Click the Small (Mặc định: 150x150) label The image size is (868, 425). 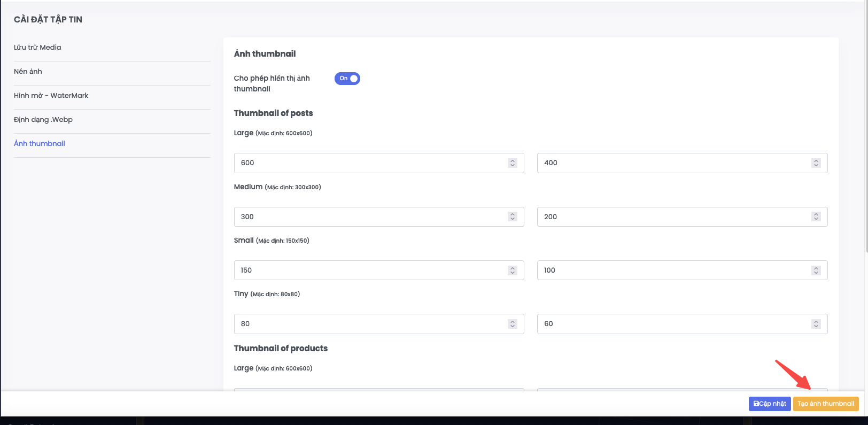click(272, 241)
